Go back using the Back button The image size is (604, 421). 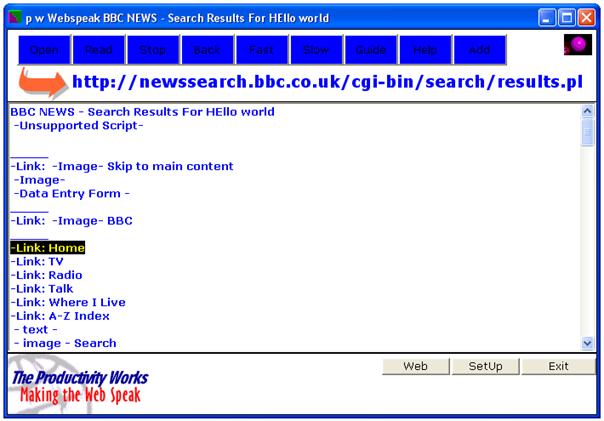point(207,50)
